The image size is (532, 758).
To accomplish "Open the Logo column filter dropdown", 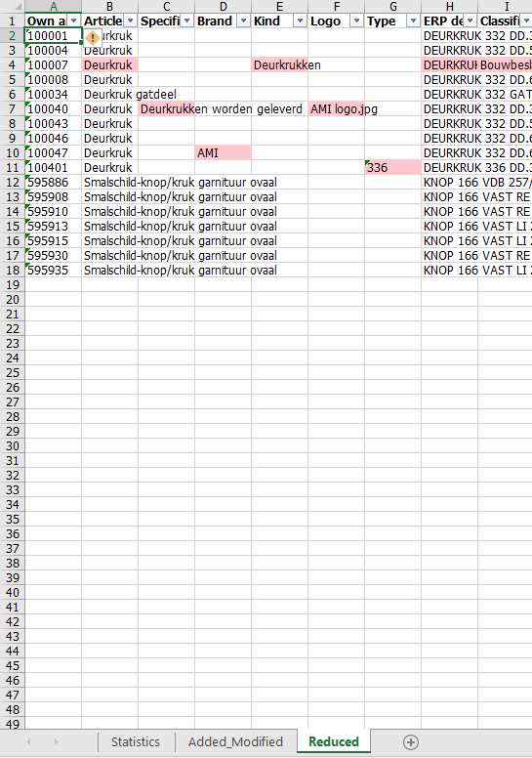I will click(x=356, y=21).
